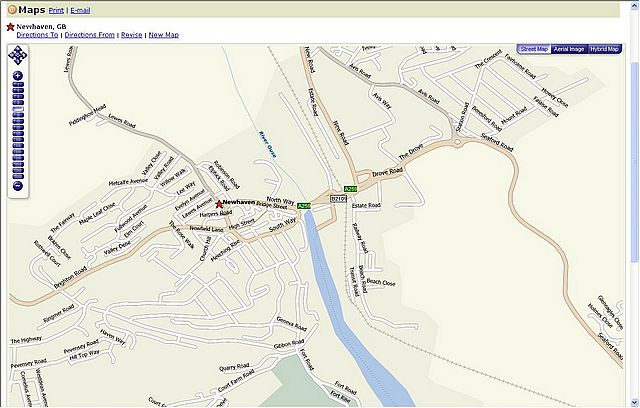Click the red star icon beside Newhaven, GB

pos(11,24)
